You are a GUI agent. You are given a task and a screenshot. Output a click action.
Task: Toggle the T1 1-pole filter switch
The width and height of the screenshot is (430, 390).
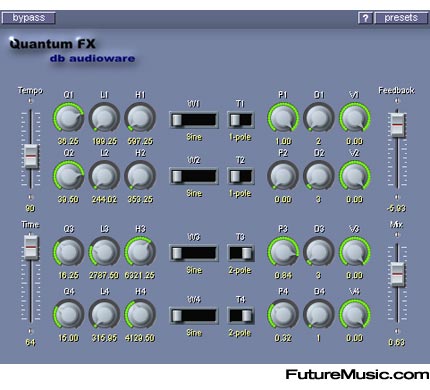pyautogui.click(x=240, y=120)
